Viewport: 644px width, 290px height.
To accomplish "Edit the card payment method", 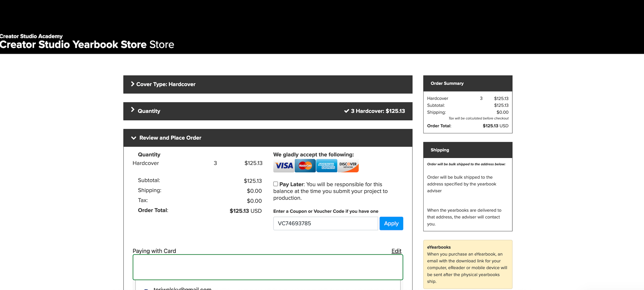I will pos(396,251).
